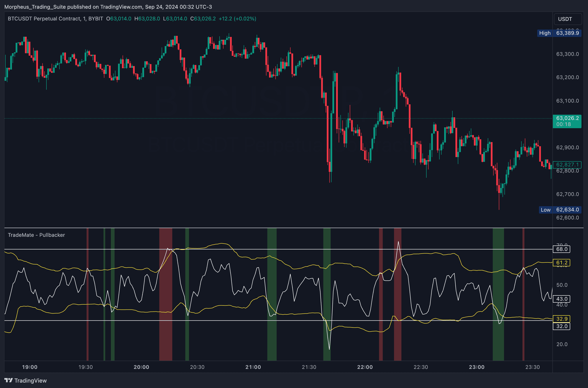Click the 32.0 lower threshold label
Viewport: 588px width, 388px height.
click(x=561, y=326)
